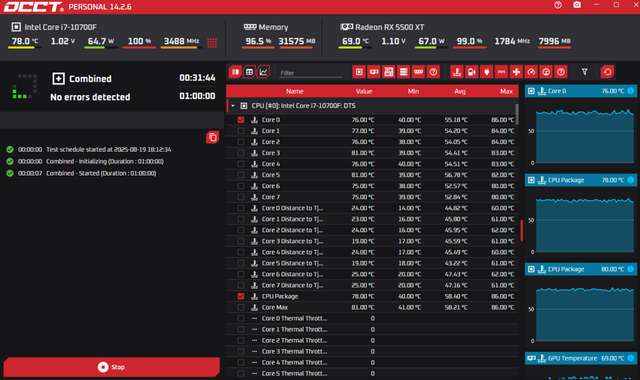Open the help question mark in title bar
The image size is (640, 380).
tap(558, 5)
